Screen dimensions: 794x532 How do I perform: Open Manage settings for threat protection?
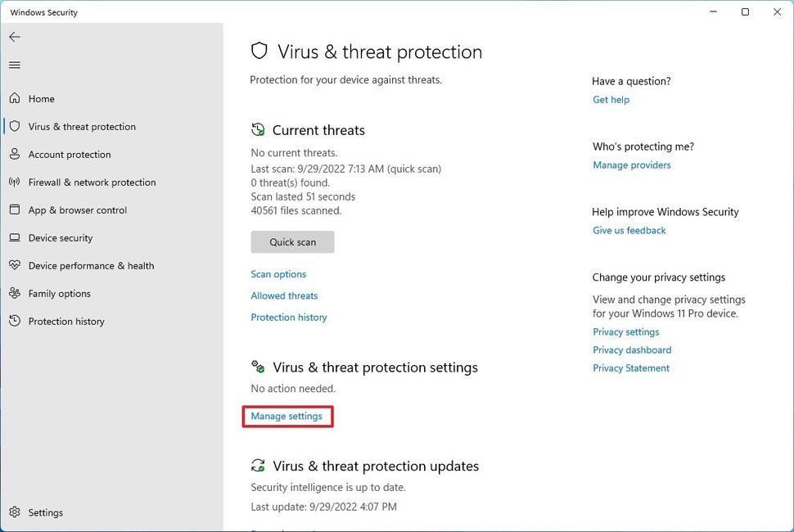[x=286, y=416]
